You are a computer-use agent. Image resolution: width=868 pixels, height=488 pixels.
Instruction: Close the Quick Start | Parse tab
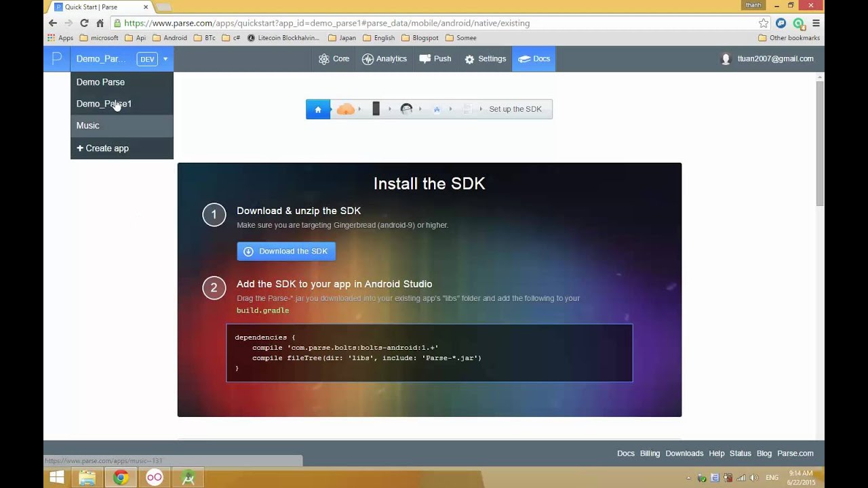point(145,7)
